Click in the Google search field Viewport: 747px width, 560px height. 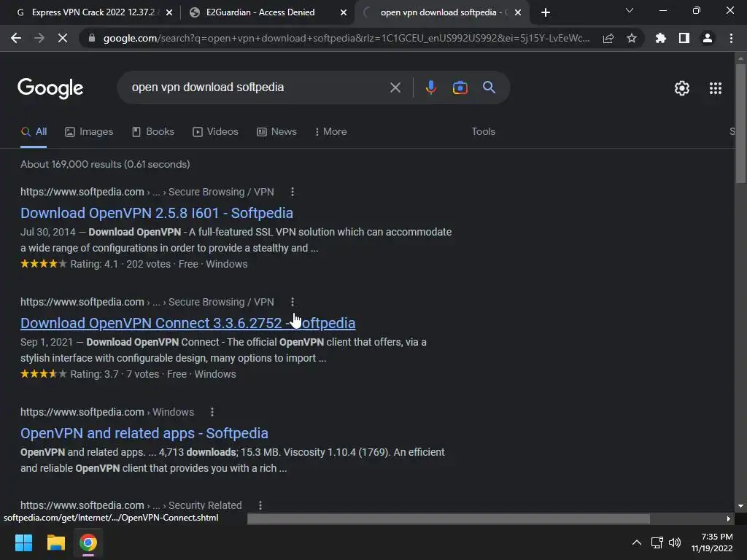click(x=258, y=87)
